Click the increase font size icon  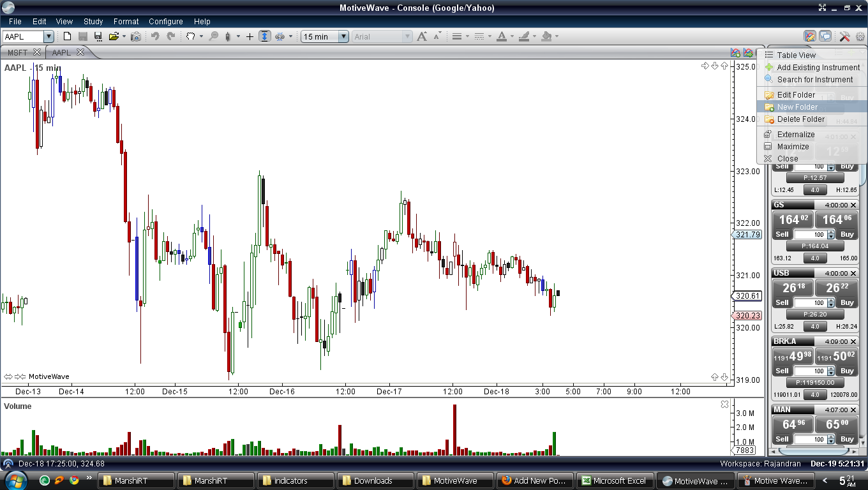click(422, 36)
